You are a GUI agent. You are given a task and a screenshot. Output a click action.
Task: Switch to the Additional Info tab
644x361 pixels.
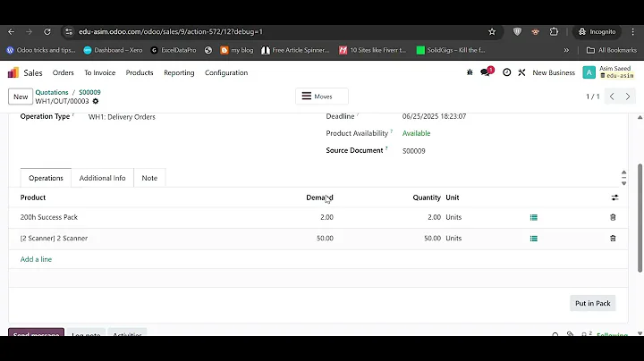102,178
